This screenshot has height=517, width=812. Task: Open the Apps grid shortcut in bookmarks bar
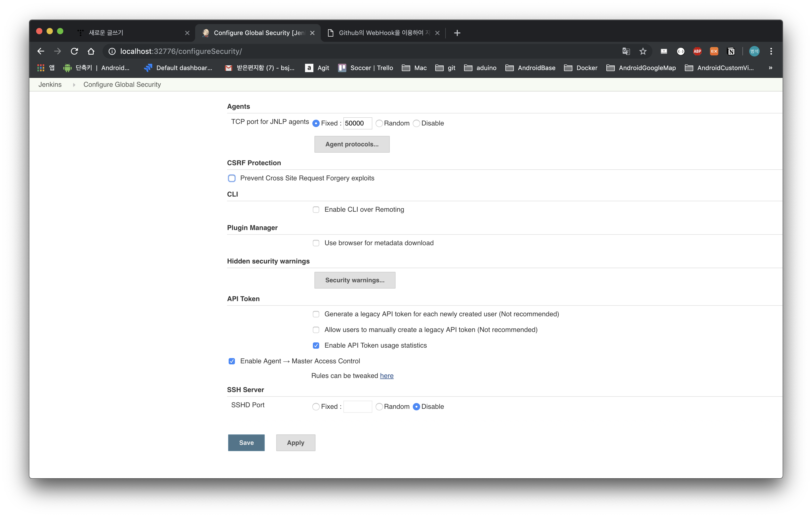point(41,68)
